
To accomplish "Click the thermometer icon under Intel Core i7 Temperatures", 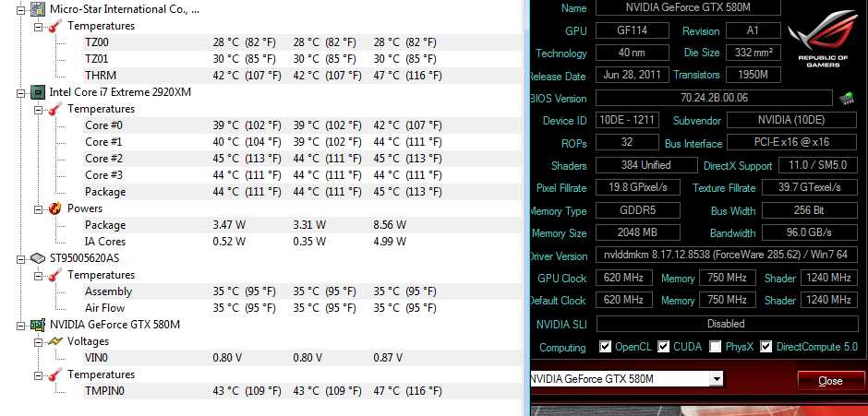I will pos(54,109).
